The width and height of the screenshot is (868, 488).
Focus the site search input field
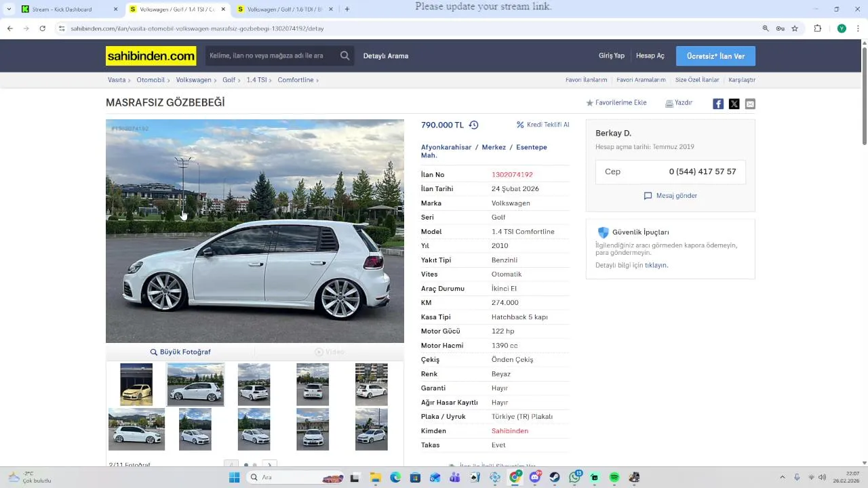click(271, 56)
